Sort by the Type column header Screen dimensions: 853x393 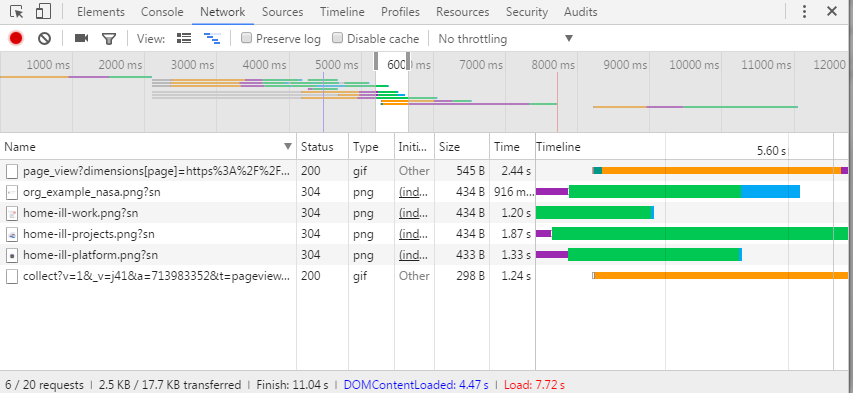tap(372, 146)
